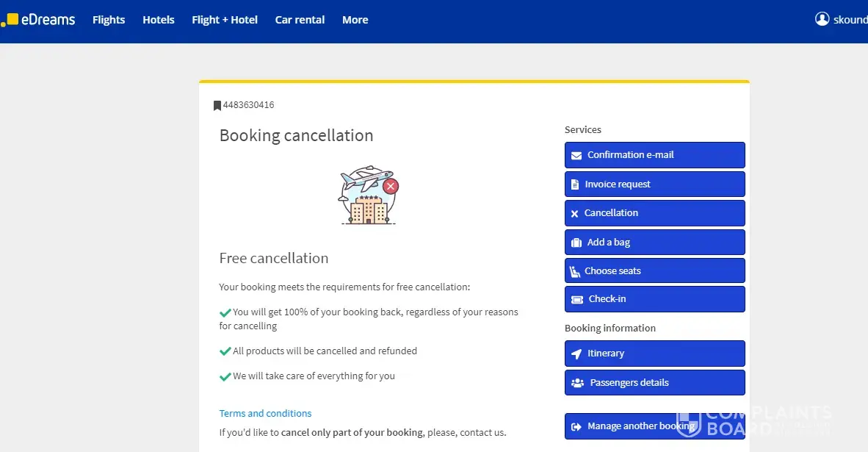868x452 pixels.
Task: Click the seat icon for Choose seats
Action: coord(576,271)
